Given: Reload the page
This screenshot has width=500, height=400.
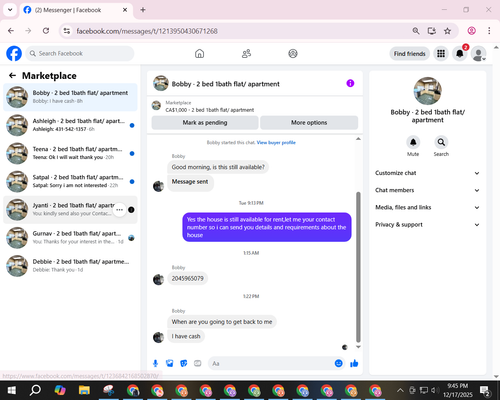Looking at the screenshot, I should click(x=46, y=31).
